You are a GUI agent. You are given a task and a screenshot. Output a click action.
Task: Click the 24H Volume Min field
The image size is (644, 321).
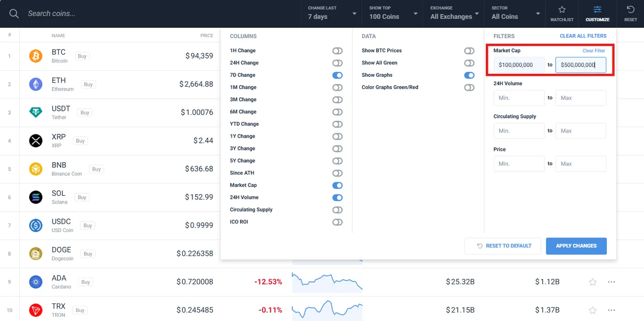(x=519, y=98)
